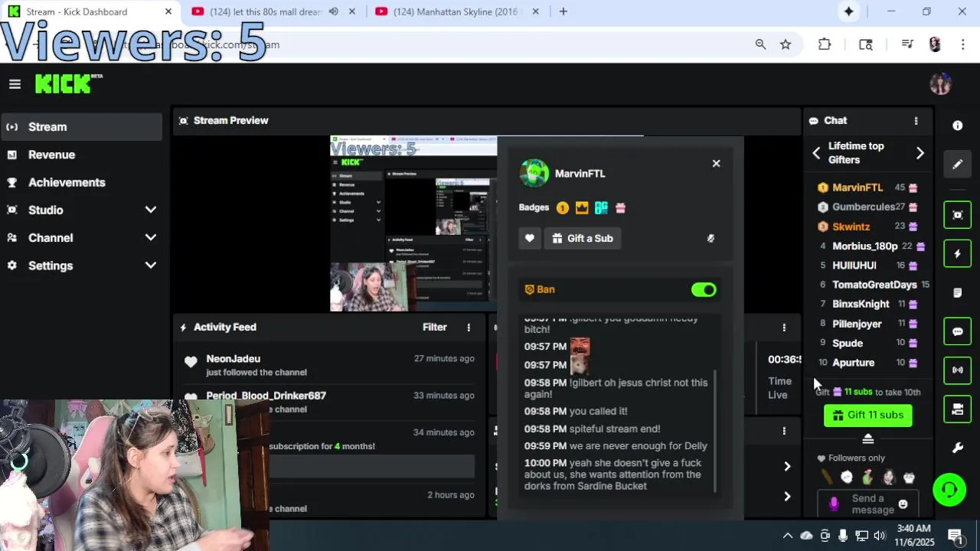Click the muted microphone icon in user card
Viewport: 980px width, 551px height.
click(710, 238)
